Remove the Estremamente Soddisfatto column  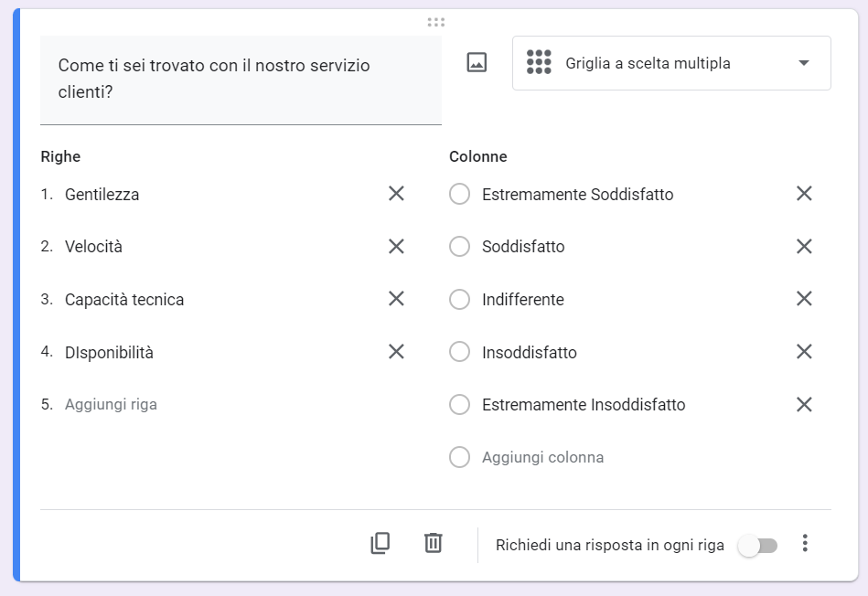[x=804, y=194]
